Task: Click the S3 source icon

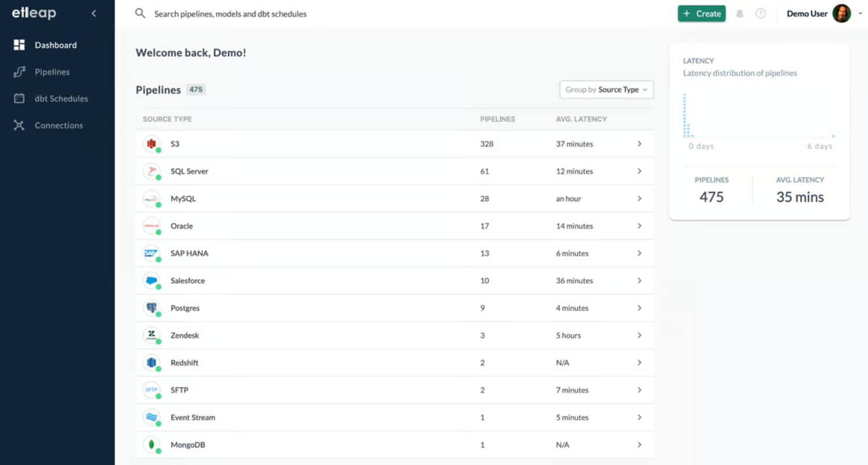Action: (152, 144)
